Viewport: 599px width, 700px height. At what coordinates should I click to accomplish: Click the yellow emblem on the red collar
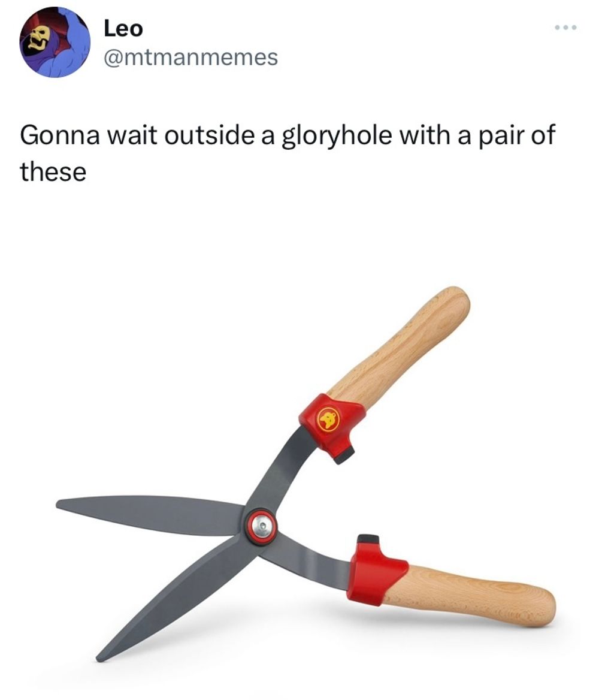328,420
